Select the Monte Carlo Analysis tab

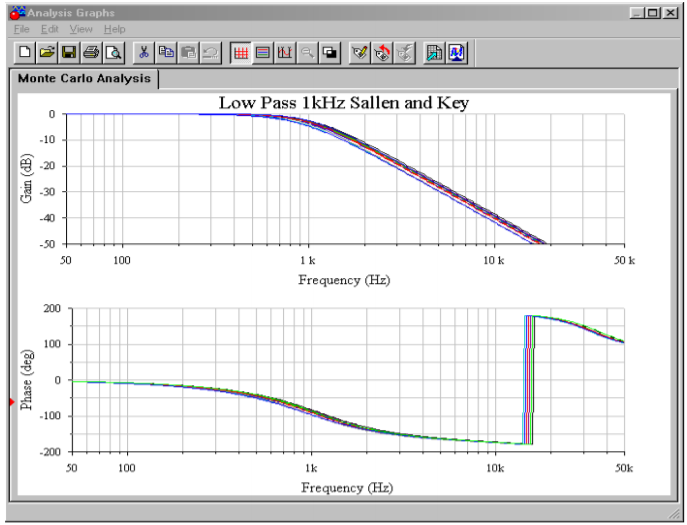coord(84,78)
